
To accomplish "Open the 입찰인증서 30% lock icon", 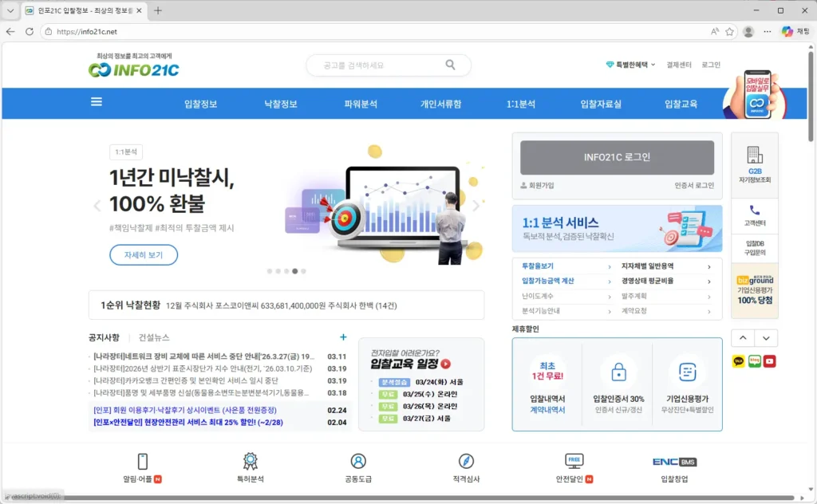I will click(x=618, y=372).
